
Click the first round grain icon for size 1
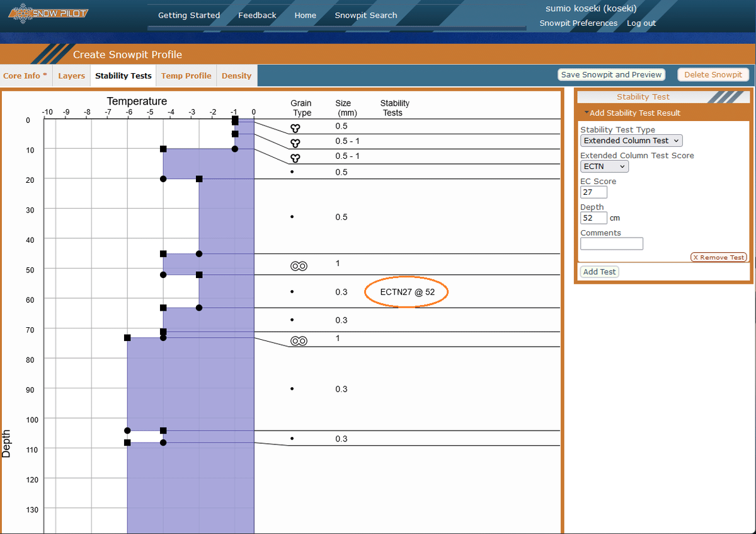[x=298, y=266]
